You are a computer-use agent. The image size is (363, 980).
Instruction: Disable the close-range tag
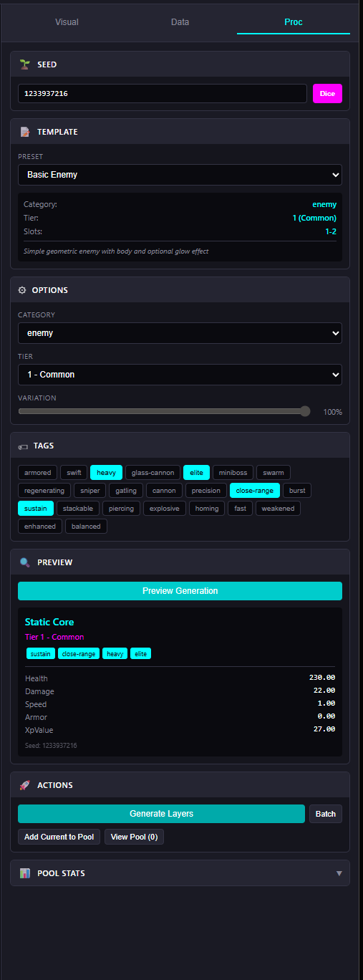(255, 491)
